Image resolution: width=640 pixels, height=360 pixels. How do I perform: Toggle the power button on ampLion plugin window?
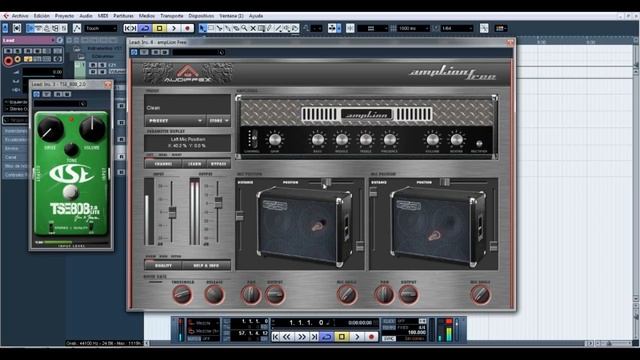click(x=134, y=52)
